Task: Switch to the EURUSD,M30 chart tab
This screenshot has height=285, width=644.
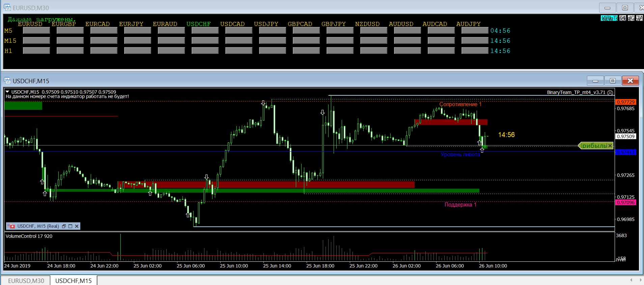Action: point(26,281)
